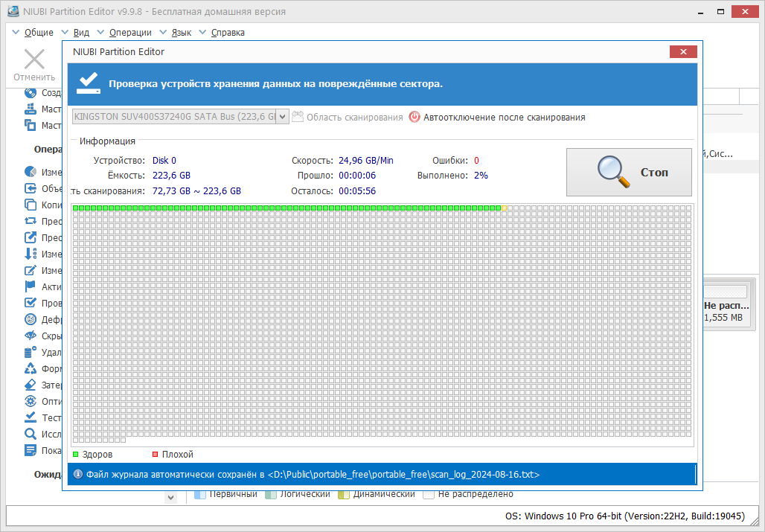Click the hide volume eye icon
This screenshot has height=532, width=765.
point(31,336)
